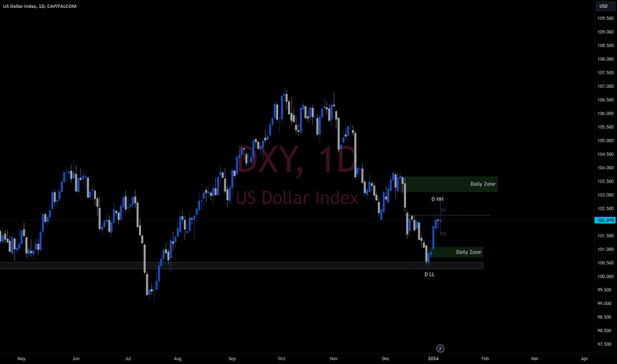The height and width of the screenshot is (364, 617).
Task: Click the Feb label on time axis
Action: (485, 359)
